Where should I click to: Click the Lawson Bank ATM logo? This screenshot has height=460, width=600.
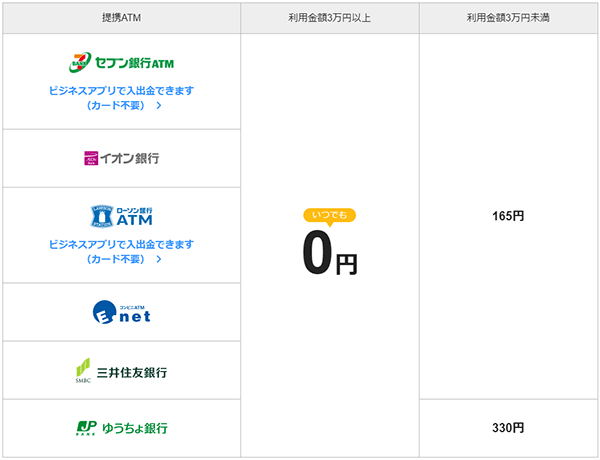click(121, 216)
